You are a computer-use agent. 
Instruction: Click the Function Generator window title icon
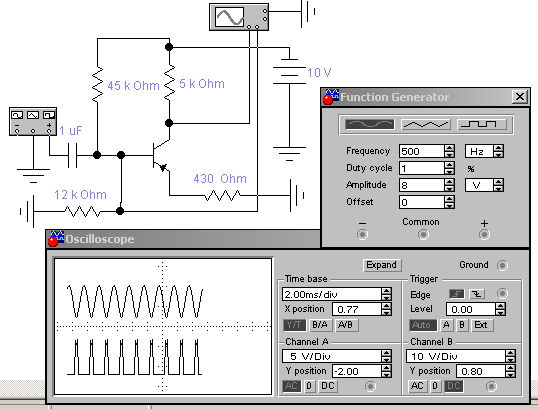(331, 97)
